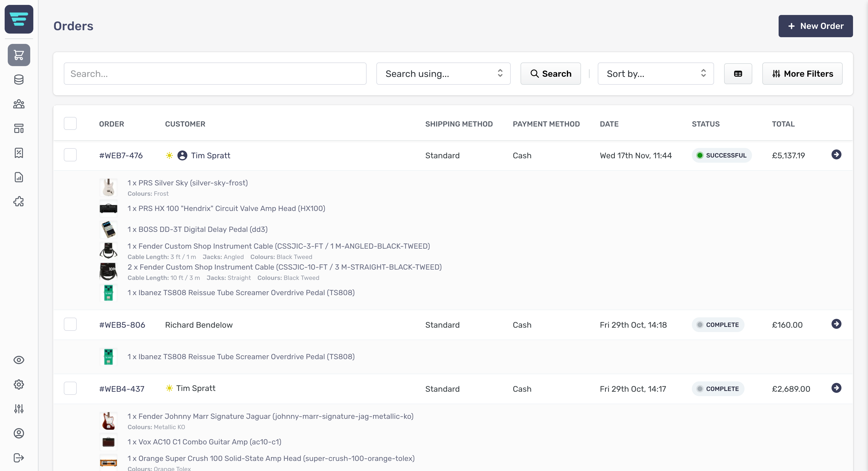Click the TS808 pedal thumbnail in order #WEB7-476
The width and height of the screenshot is (868, 471).
(x=109, y=293)
